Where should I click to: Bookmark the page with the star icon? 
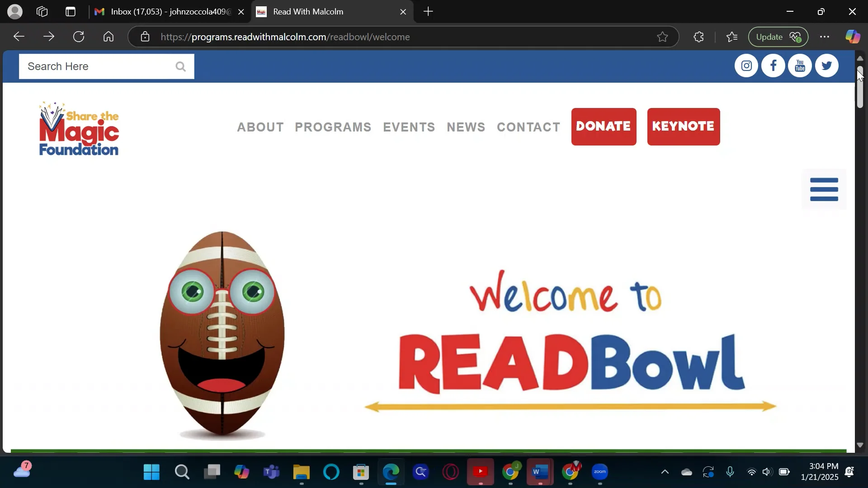662,37
